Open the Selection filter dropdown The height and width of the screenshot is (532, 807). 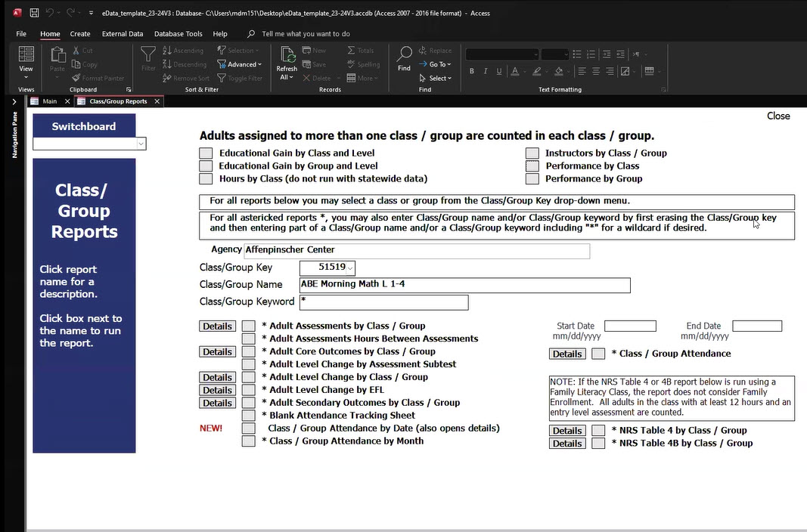(x=238, y=51)
